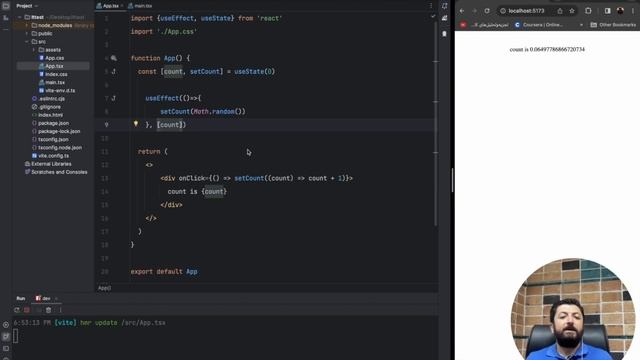
Task: Click the gutter icon on line 4
Action: pos(113,58)
